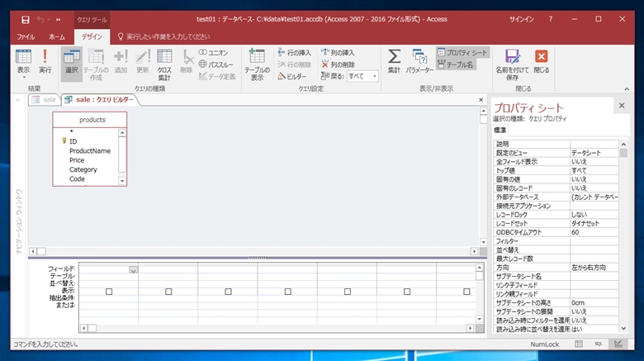This screenshot has width=644, height=361.
Task: Open the ビルダー expression builder
Action: point(292,77)
